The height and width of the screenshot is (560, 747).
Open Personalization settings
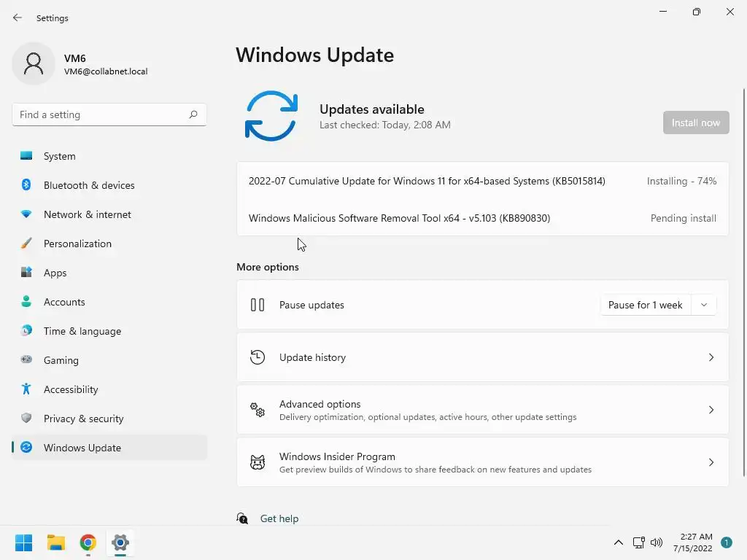pyautogui.click(x=109, y=244)
